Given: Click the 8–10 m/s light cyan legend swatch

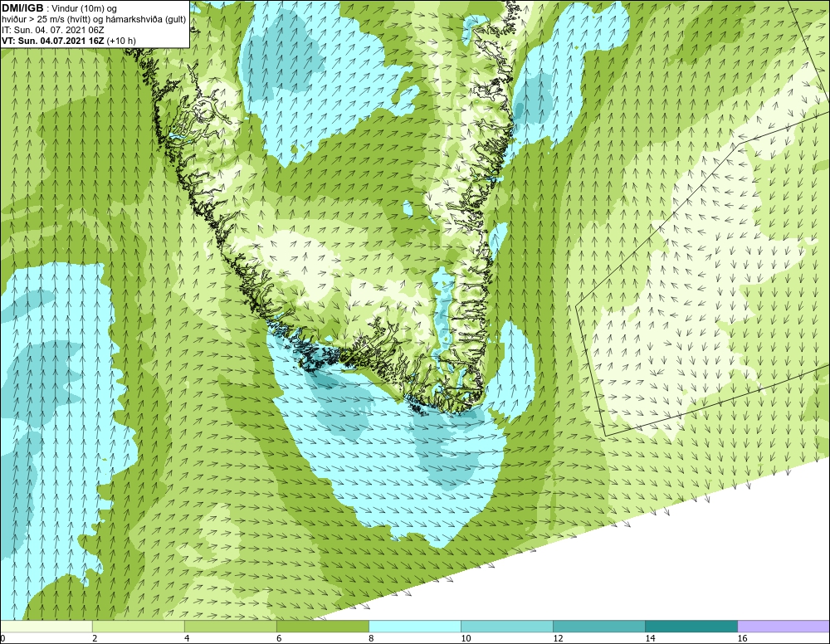Looking at the screenshot, I should 415,627.
